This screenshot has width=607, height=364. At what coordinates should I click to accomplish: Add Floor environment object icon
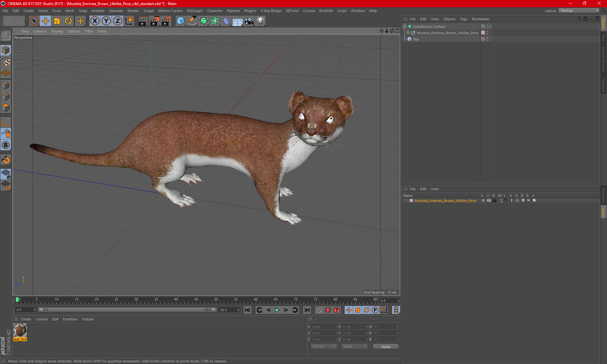point(237,21)
